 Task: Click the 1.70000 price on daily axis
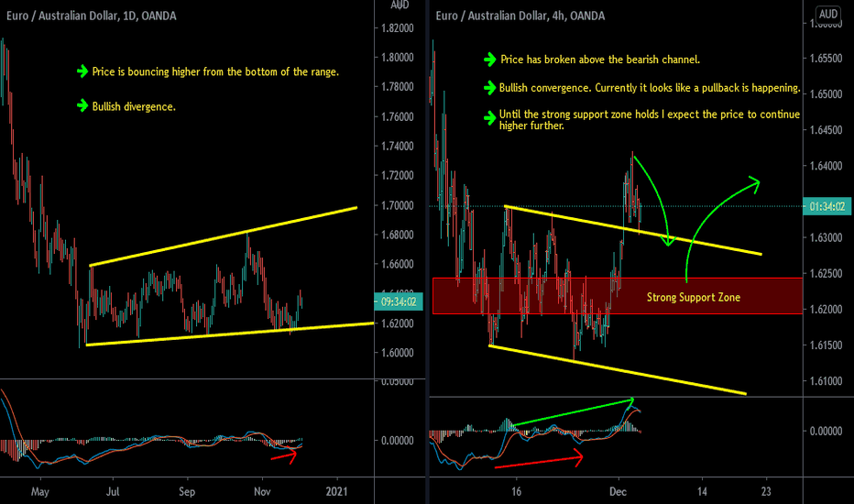coord(397,205)
